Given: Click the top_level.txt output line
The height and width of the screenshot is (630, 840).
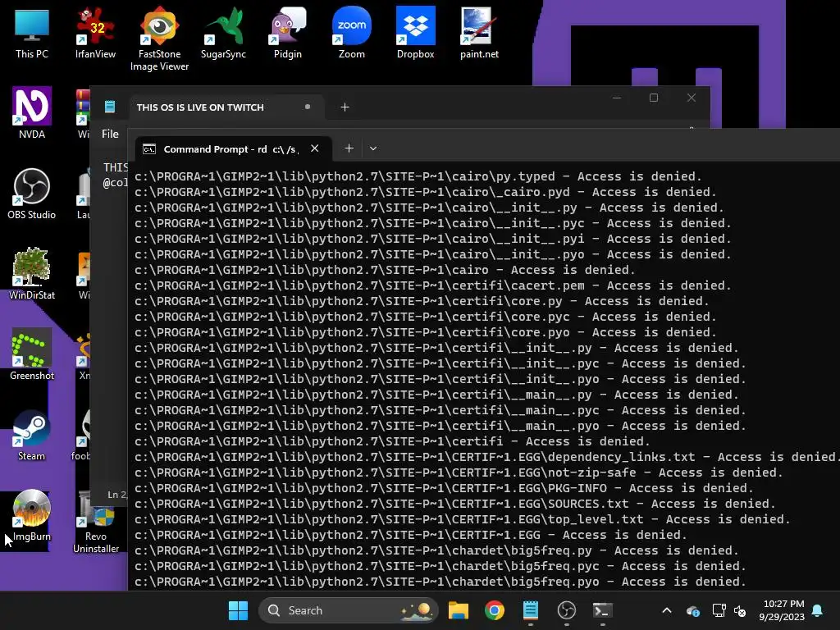Looking at the screenshot, I should [463, 519].
